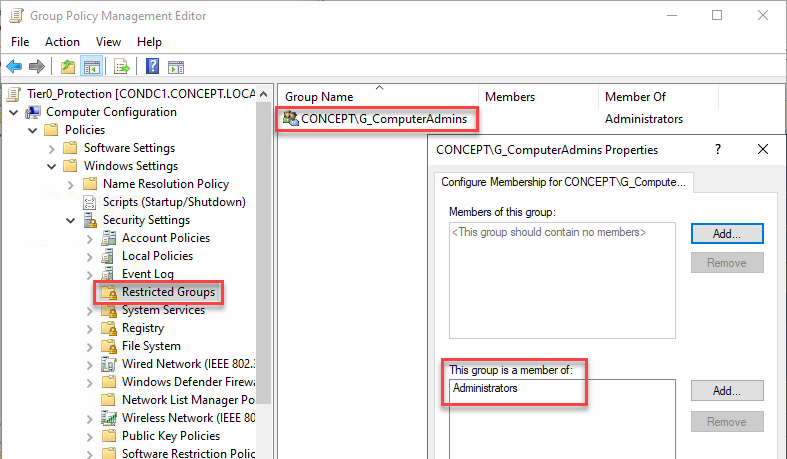Collapse the Policies node
The width and height of the screenshot is (787, 459).
coord(33,130)
